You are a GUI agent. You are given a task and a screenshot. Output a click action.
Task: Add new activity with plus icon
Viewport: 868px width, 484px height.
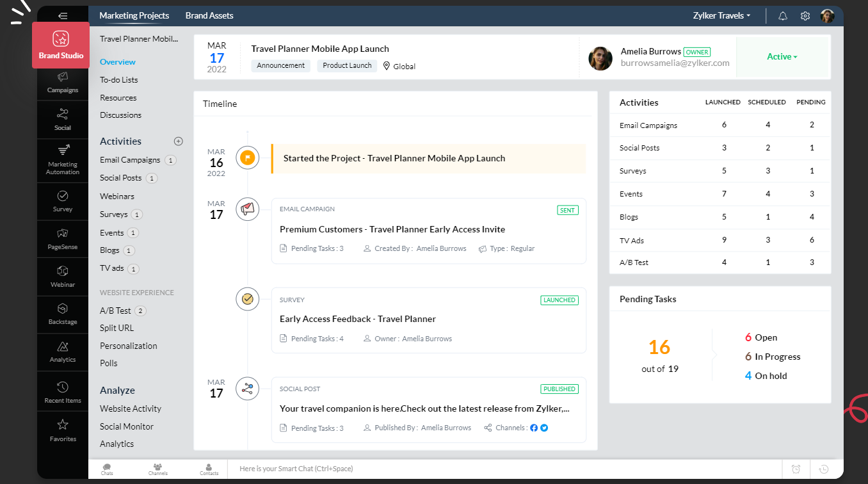pos(179,141)
